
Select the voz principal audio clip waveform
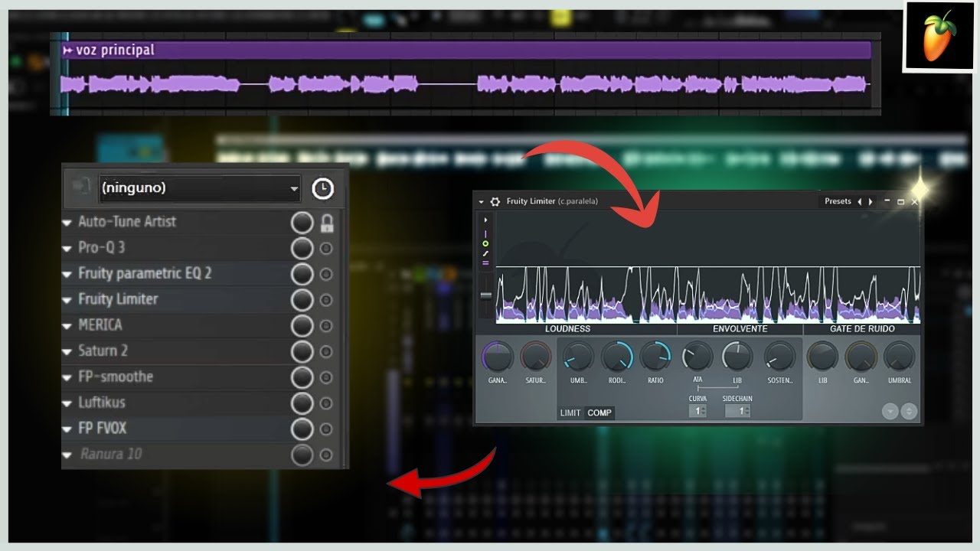(465, 84)
